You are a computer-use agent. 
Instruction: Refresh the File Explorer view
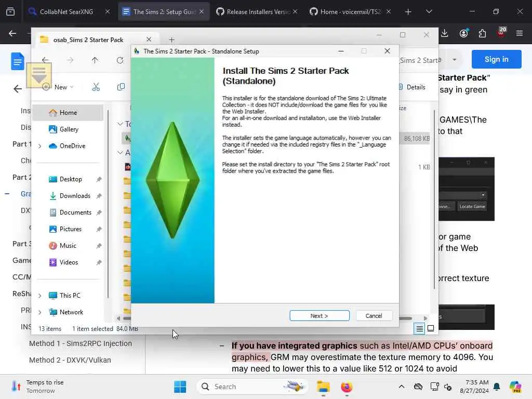(x=120, y=60)
